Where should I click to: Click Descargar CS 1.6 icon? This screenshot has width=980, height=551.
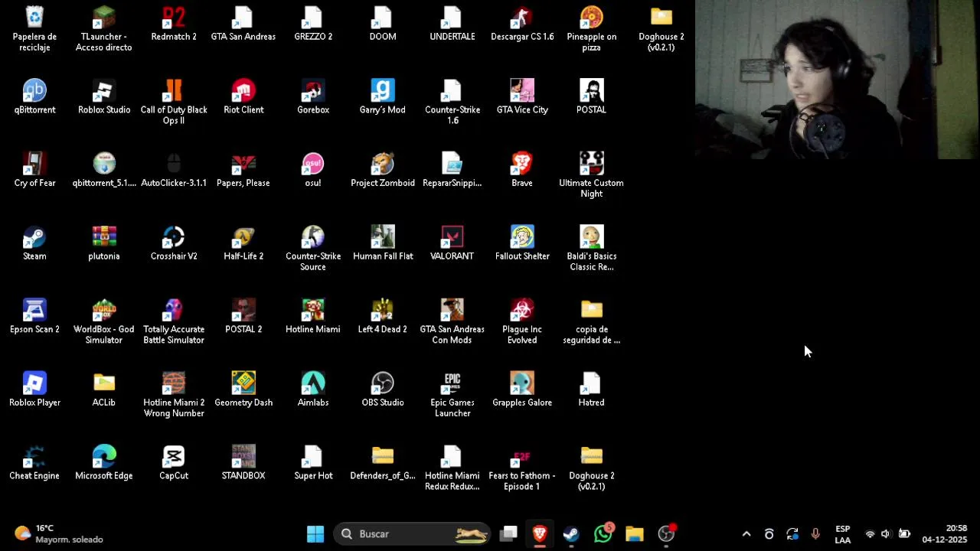[522, 24]
